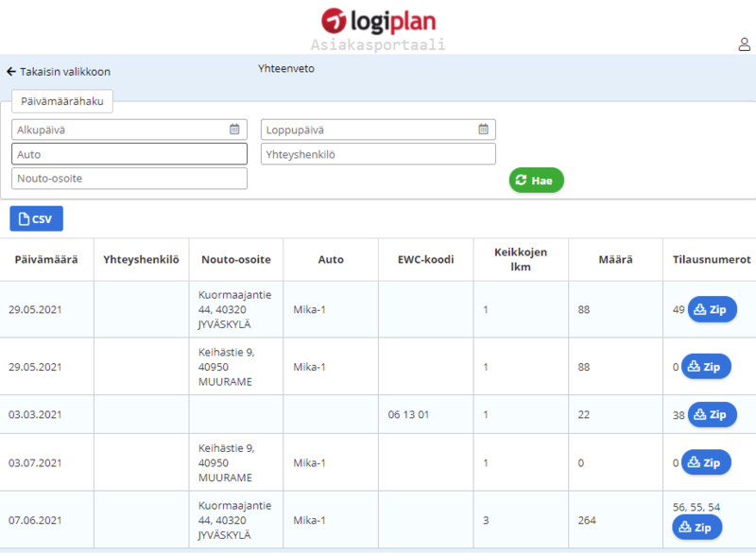Download Zip for order 49
This screenshot has width=756, height=556.
(x=712, y=309)
